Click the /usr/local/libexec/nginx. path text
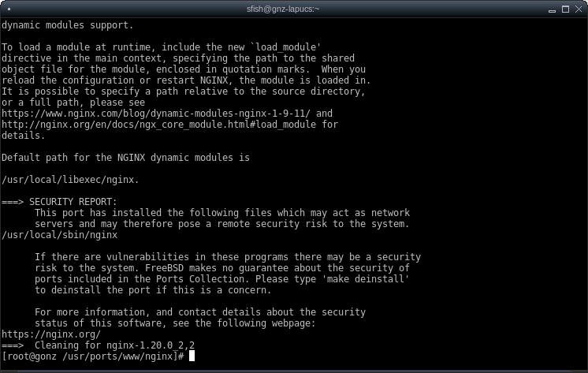This screenshot has width=588, height=373. 70,180
